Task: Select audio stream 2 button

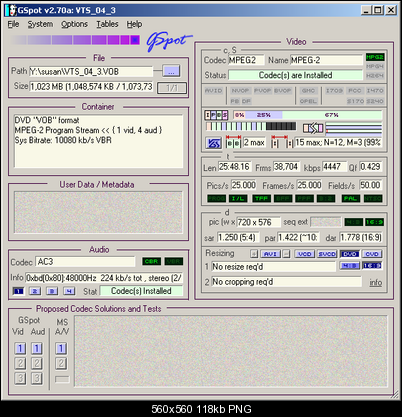Action: [x=35, y=291]
